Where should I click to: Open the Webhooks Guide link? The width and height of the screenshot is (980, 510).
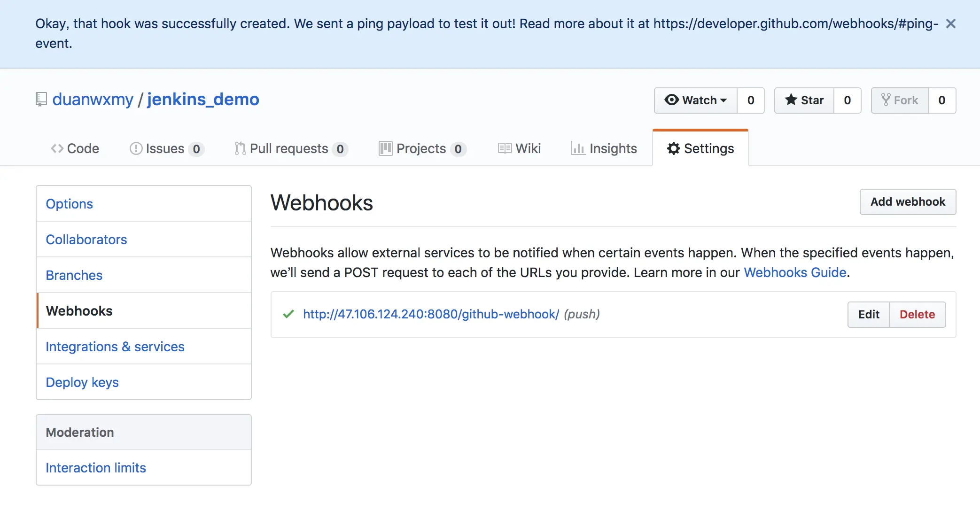coord(795,272)
